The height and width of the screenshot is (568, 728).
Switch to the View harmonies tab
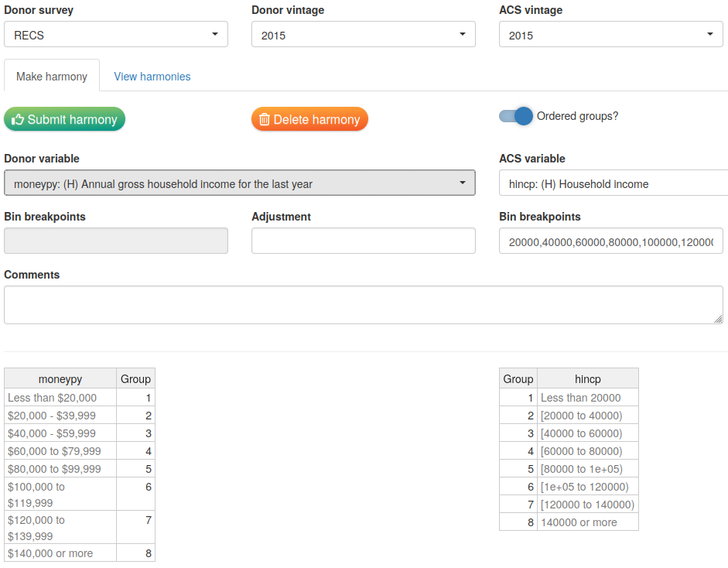point(152,77)
